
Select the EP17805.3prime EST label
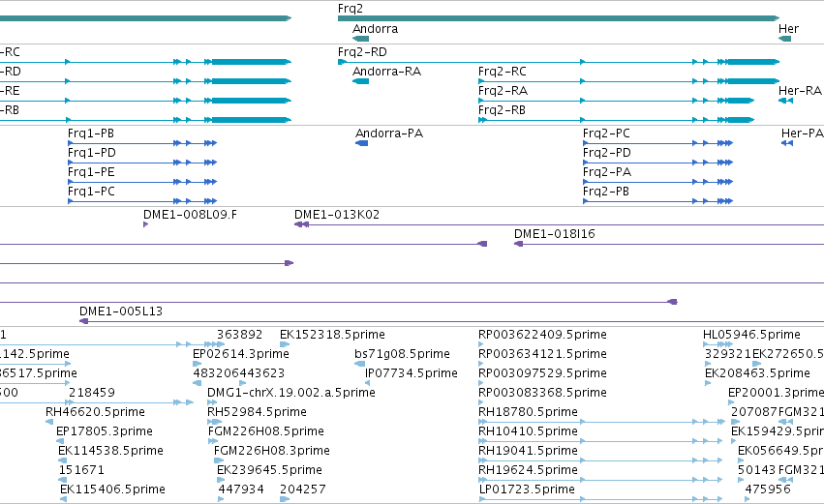tap(105, 431)
